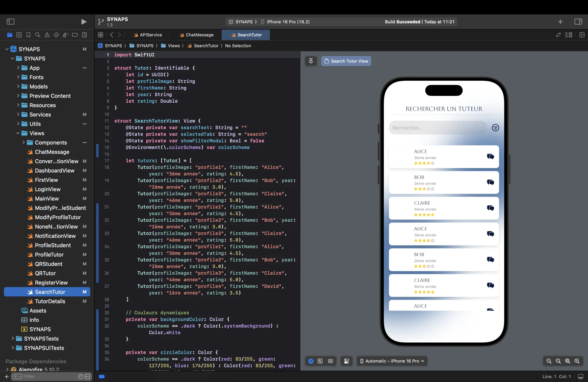Zoom out the preview canvas

point(549,361)
